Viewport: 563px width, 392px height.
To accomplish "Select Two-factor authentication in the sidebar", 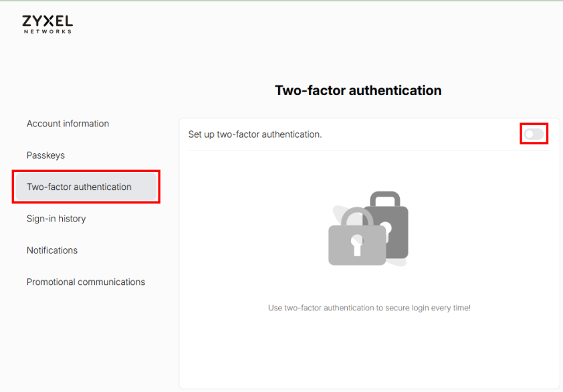I will coord(79,187).
